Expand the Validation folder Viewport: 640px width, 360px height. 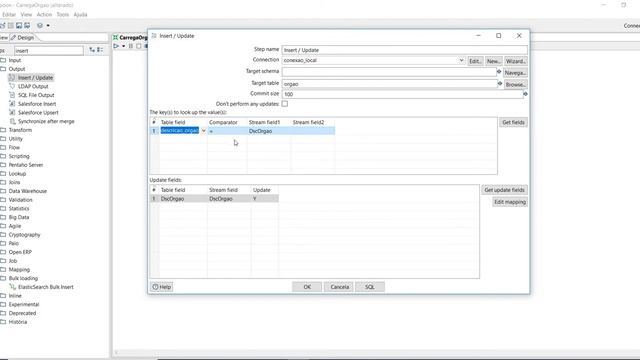(3, 200)
